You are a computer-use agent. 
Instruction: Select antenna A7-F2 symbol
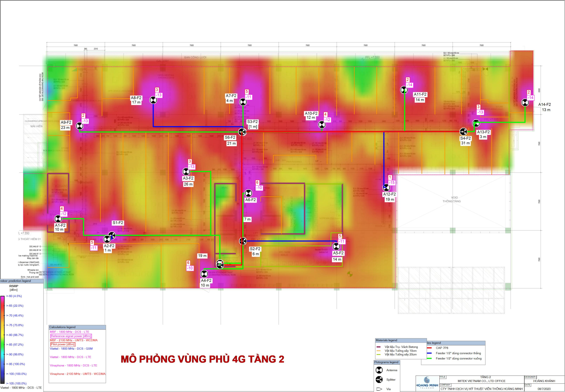[243, 102]
